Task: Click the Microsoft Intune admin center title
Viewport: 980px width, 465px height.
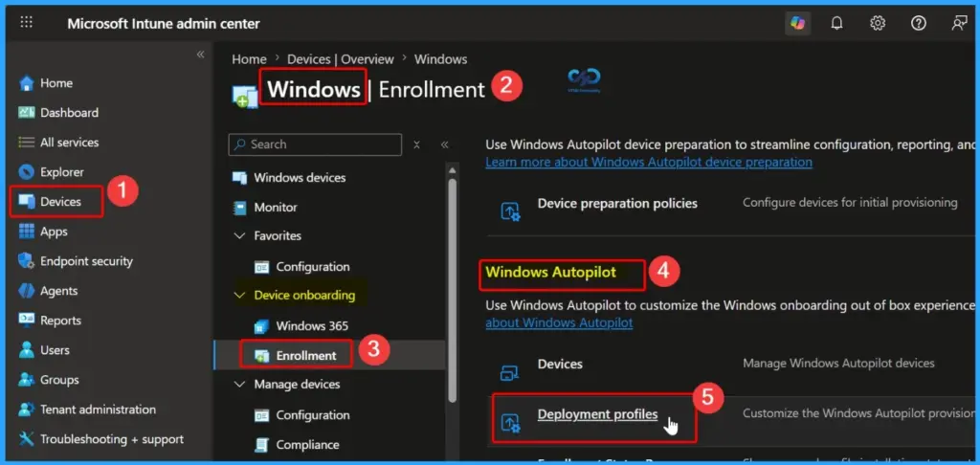Action: point(164,24)
